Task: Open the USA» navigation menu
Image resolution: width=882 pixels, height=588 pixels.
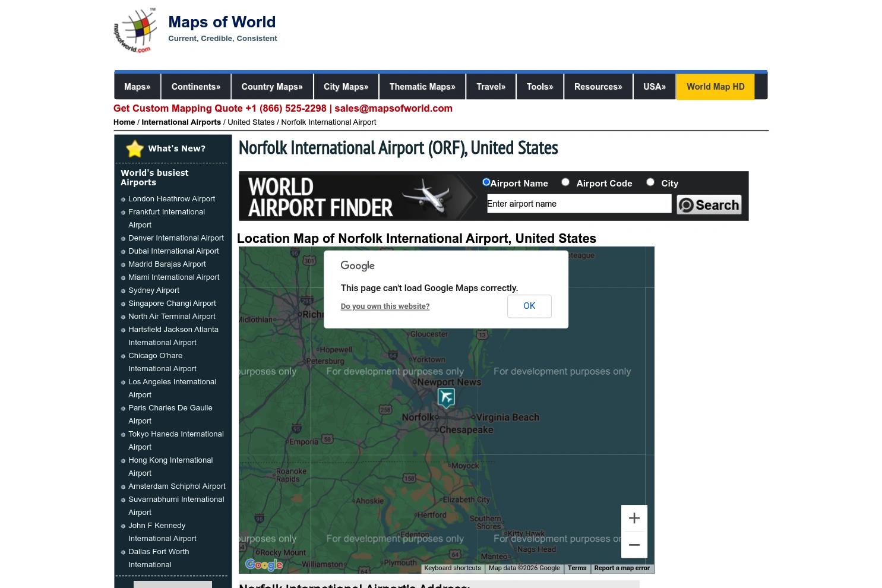Action: [655, 87]
